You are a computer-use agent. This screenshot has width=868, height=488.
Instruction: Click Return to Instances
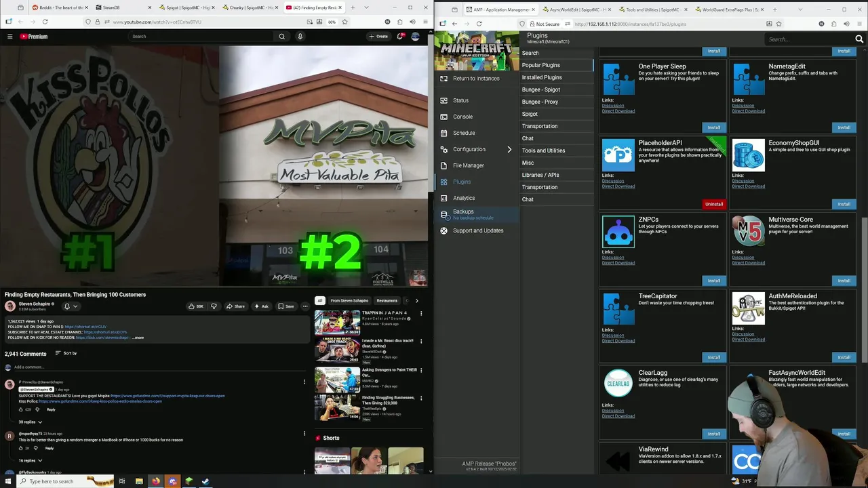pyautogui.click(x=476, y=79)
